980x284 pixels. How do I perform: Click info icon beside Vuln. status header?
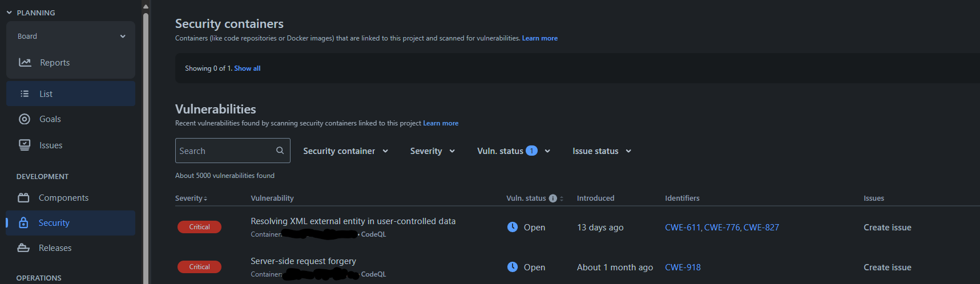coord(552,198)
